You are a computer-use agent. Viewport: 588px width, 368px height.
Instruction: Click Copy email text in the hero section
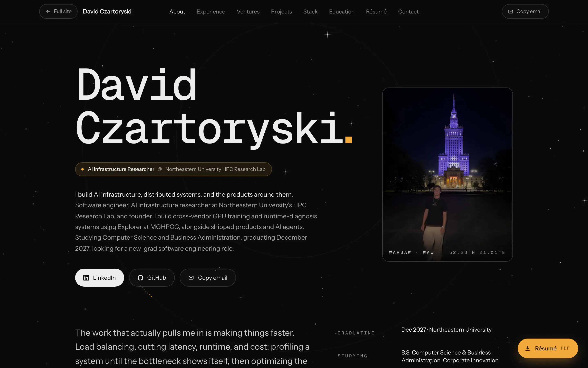[213, 278]
